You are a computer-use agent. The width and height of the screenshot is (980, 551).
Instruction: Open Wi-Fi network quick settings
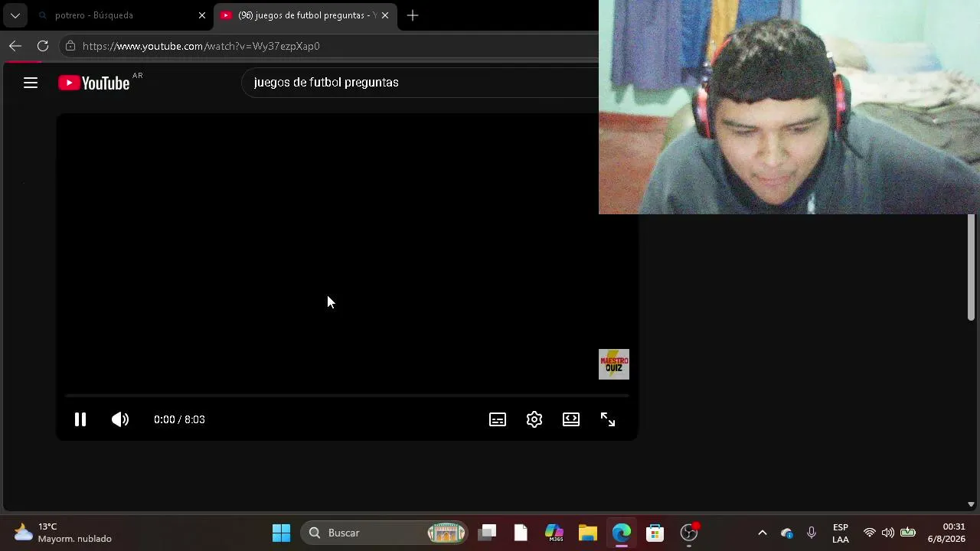click(870, 533)
